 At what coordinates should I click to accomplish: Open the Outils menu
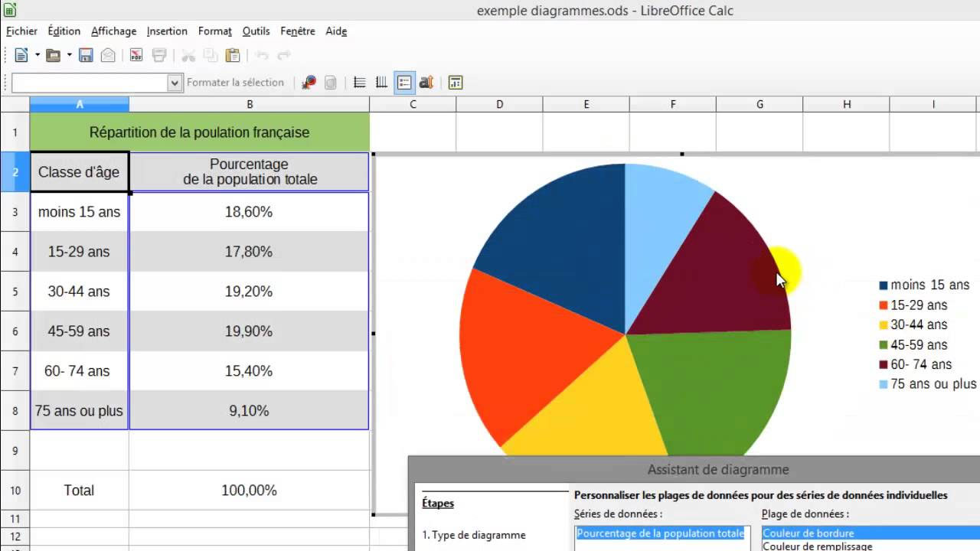tap(256, 31)
